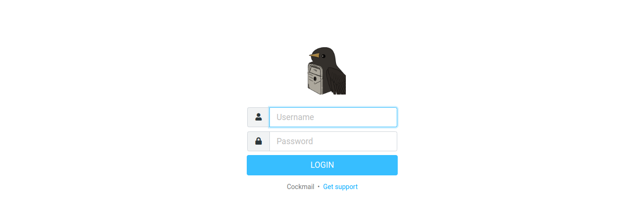Click the Username placeholder text
This screenshot has width=644, height=199.
pos(295,117)
